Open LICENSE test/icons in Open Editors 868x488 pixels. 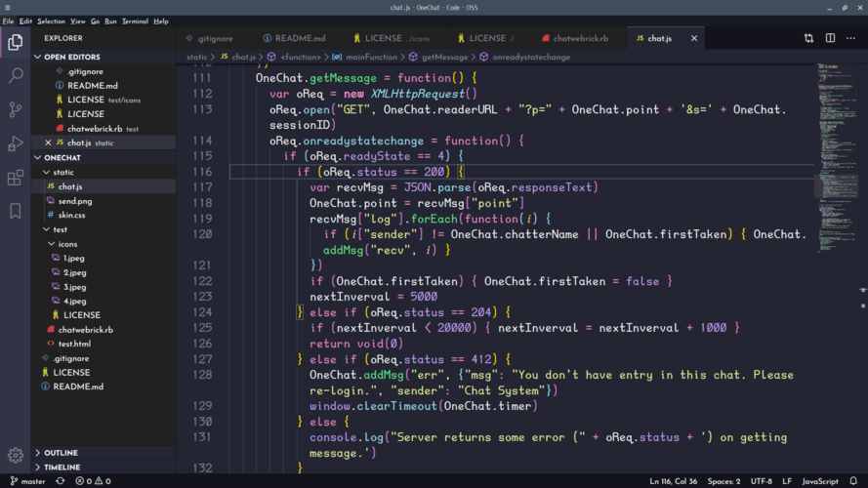[x=103, y=101]
